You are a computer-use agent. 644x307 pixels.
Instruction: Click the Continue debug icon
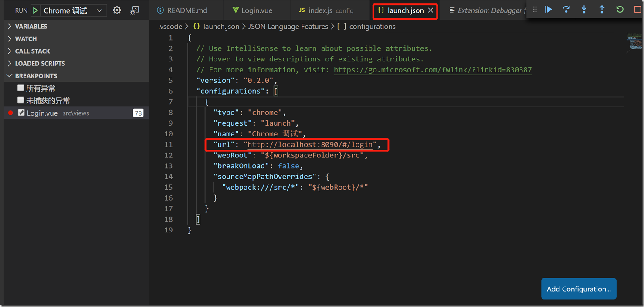click(x=548, y=9)
